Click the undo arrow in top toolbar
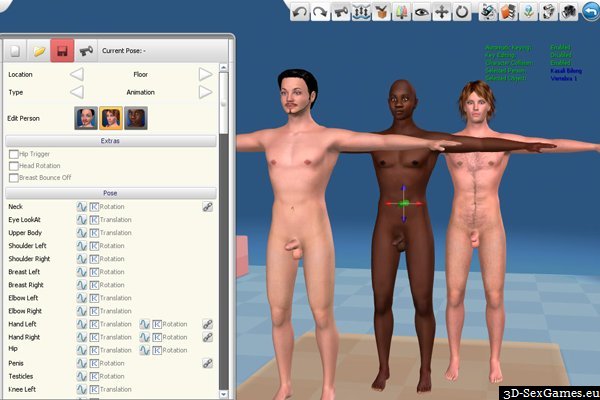Viewport: 600px width, 400px height. click(299, 12)
